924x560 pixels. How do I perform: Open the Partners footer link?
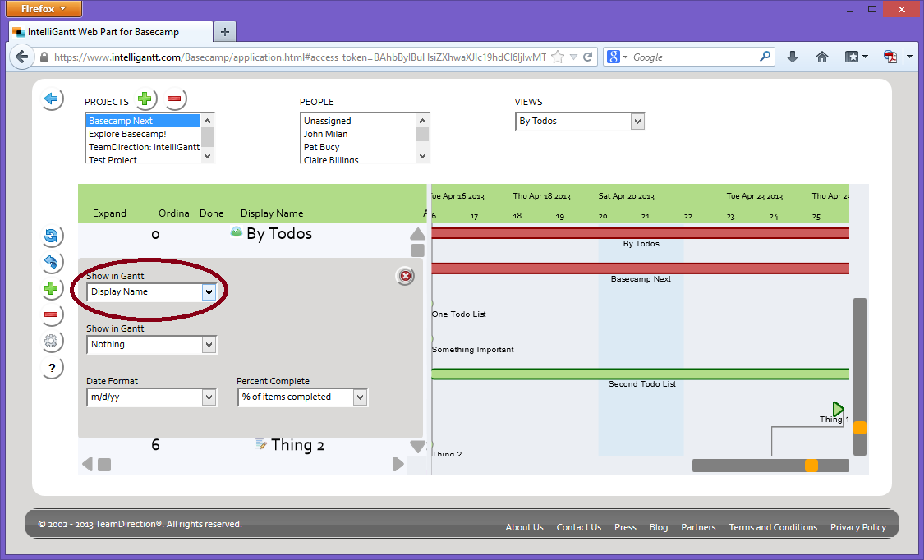(x=698, y=527)
